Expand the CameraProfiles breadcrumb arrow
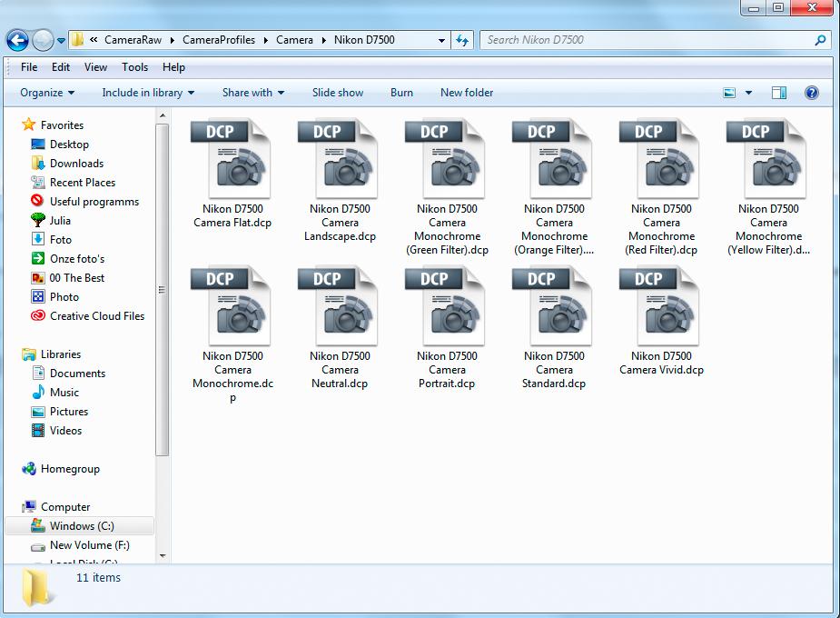This screenshot has height=618, width=840. (266, 40)
